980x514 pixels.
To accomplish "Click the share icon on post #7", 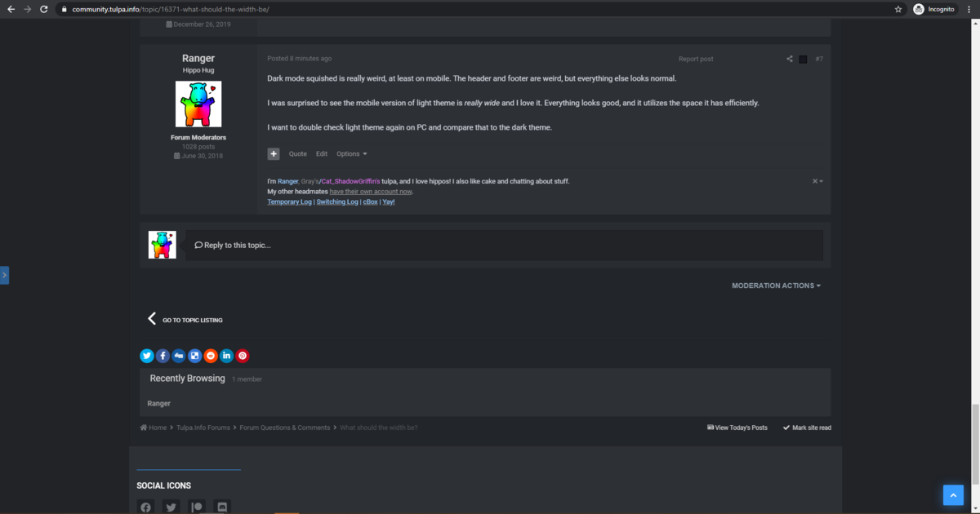I will pos(790,59).
